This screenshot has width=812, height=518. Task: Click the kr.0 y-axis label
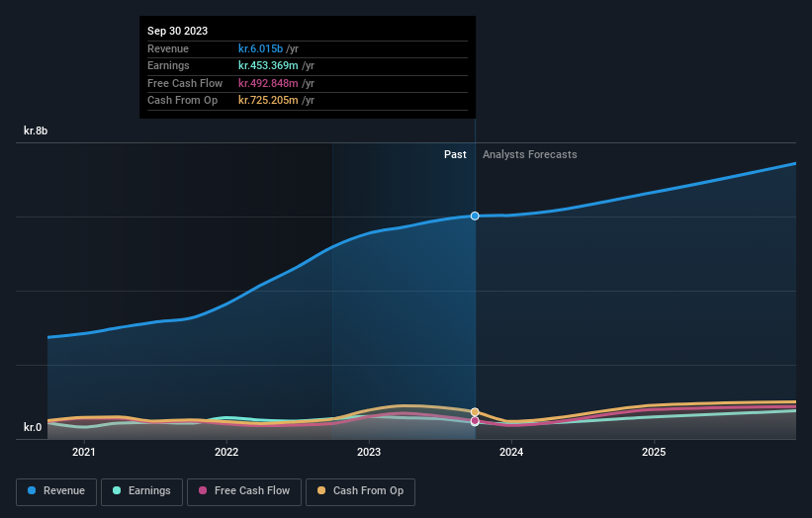tap(33, 427)
